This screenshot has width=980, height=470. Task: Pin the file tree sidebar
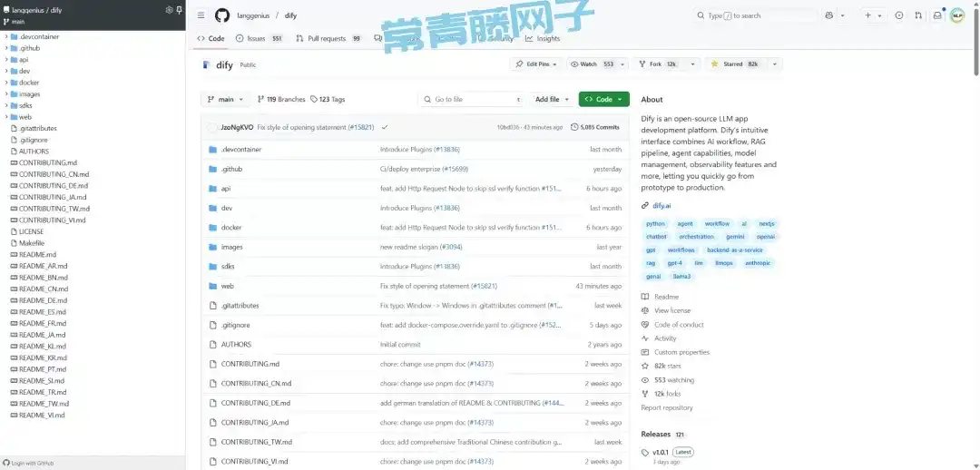click(x=180, y=10)
